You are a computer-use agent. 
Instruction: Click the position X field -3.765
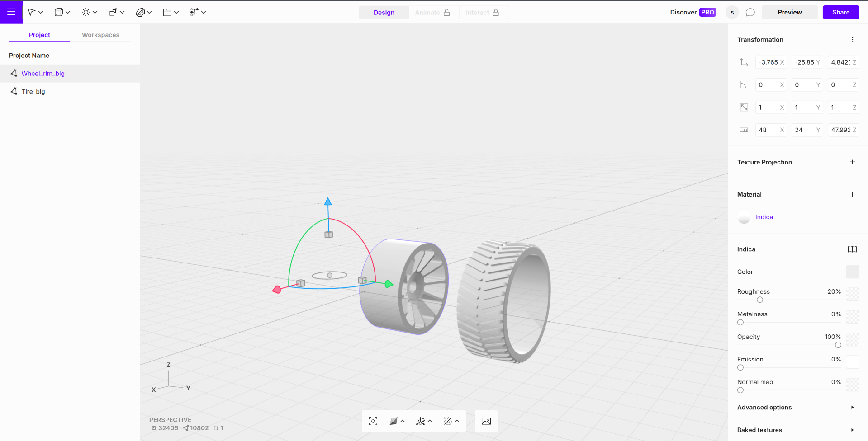point(771,62)
